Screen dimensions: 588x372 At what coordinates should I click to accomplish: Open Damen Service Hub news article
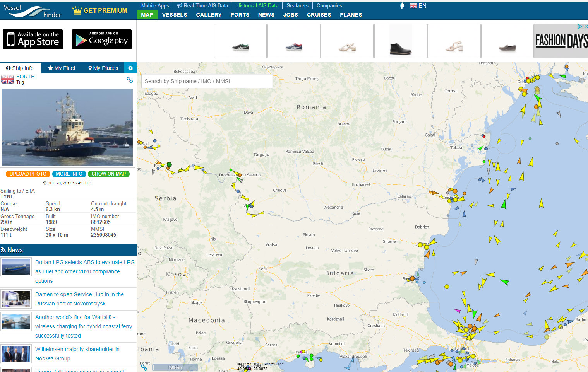[79, 299]
